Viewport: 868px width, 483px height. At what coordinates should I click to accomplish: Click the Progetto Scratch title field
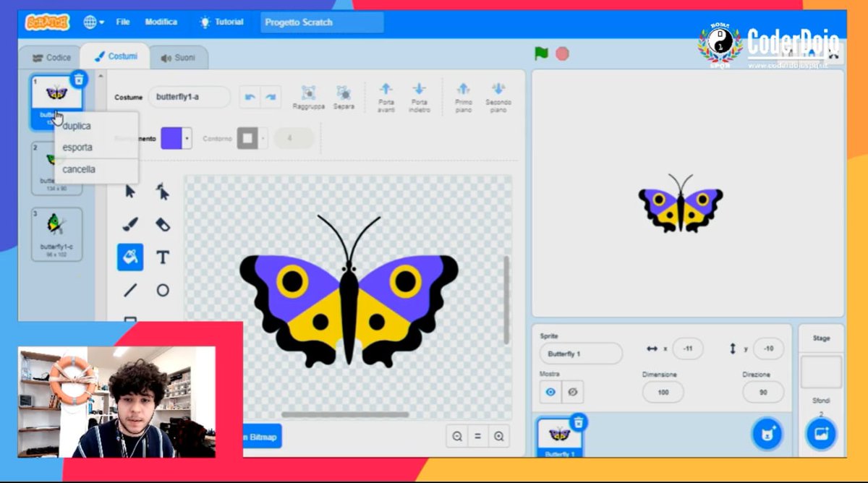point(322,22)
